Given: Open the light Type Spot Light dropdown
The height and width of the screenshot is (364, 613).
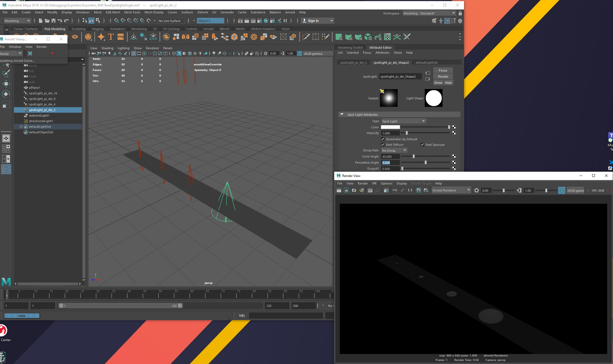Looking at the screenshot, I should click(403, 121).
